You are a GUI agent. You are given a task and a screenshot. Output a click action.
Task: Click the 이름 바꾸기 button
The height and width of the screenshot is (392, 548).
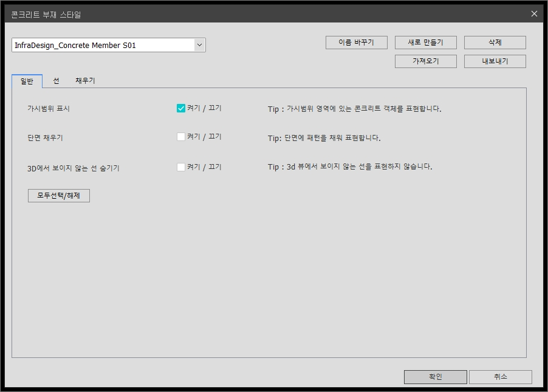(x=356, y=43)
